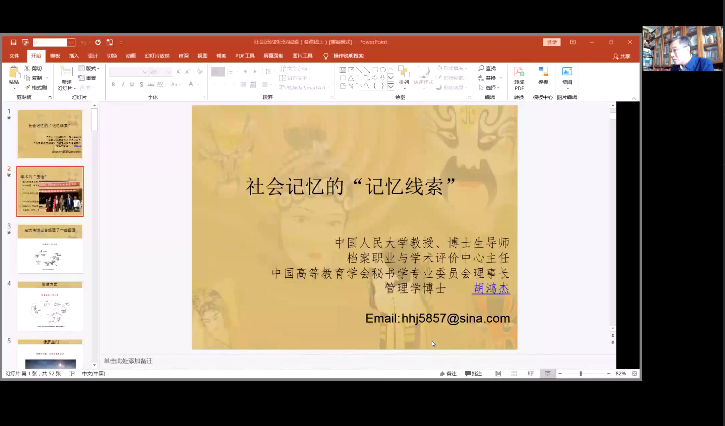Switch to Reading view in status bar
This screenshot has width=725, height=426.
[531, 373]
